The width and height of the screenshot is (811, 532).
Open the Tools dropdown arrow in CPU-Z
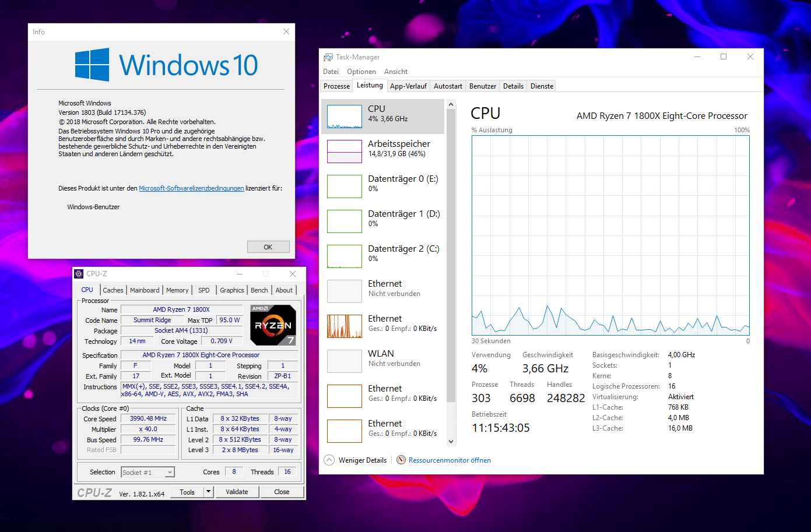[x=208, y=492]
